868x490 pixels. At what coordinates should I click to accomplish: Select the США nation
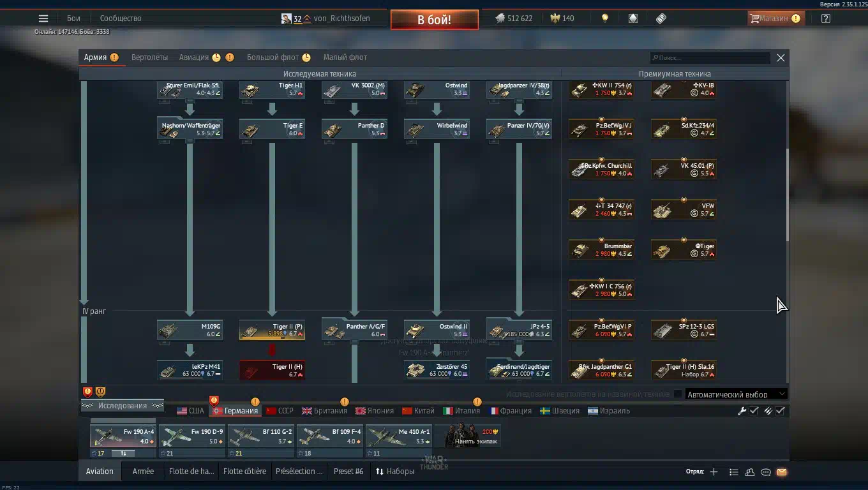coord(190,411)
